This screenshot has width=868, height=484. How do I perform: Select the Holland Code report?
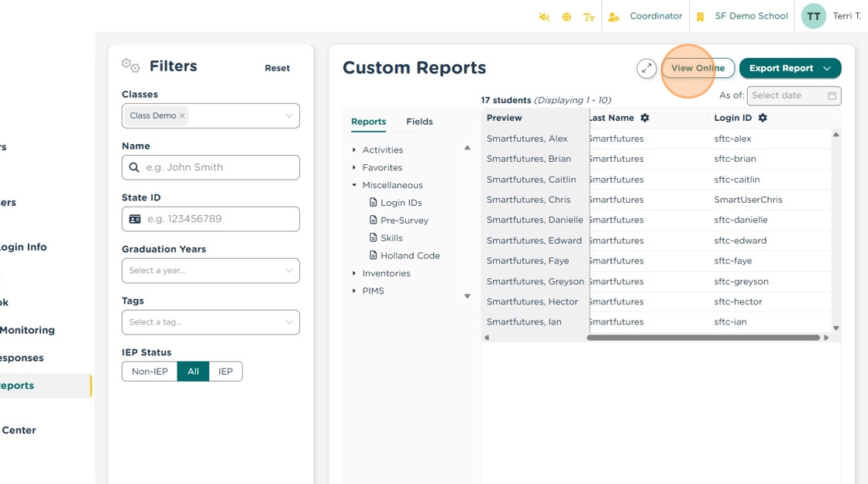click(410, 256)
